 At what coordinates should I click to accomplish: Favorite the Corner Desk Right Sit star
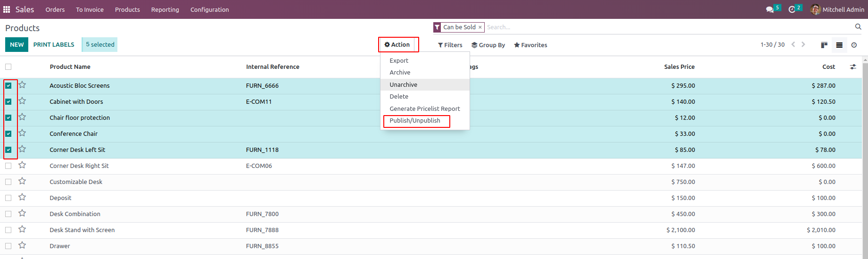(22, 165)
